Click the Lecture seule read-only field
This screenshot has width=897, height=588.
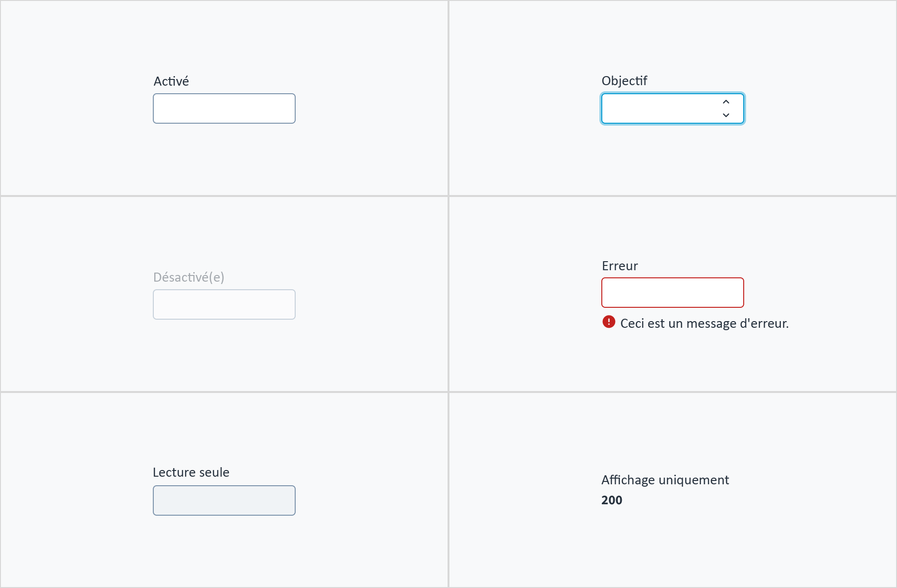(x=224, y=500)
